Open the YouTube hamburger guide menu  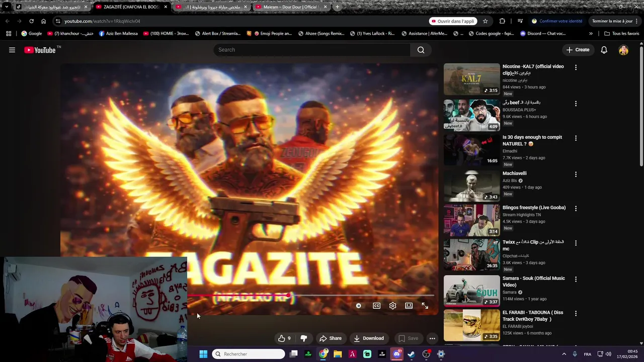12,50
